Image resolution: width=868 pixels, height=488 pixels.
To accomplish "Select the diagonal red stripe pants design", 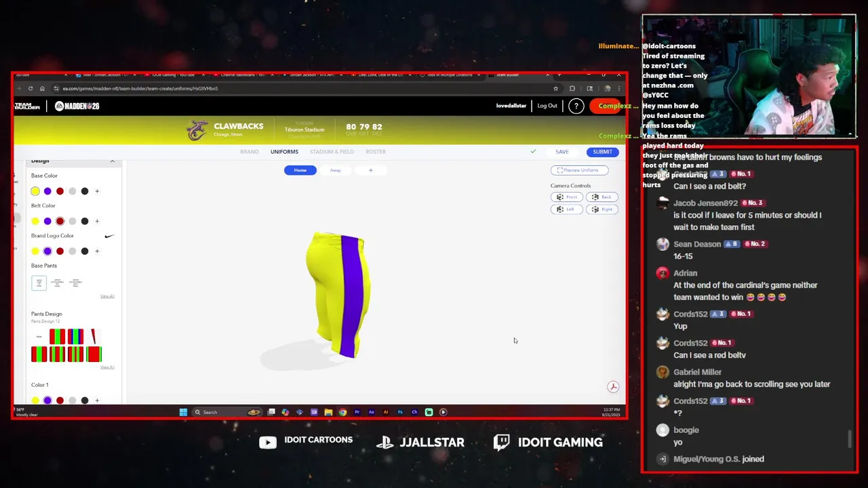I will [x=93, y=336].
